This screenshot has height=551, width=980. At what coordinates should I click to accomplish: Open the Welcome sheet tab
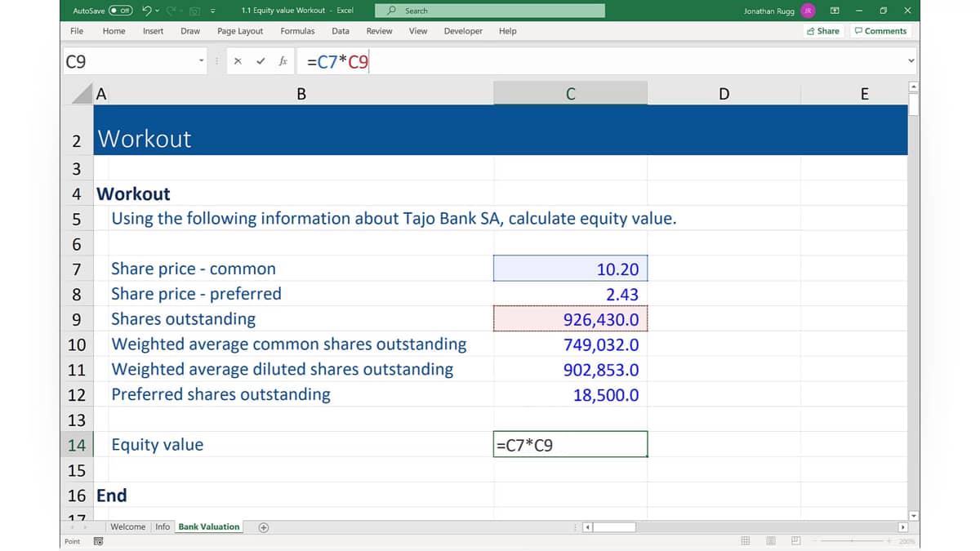(x=127, y=527)
